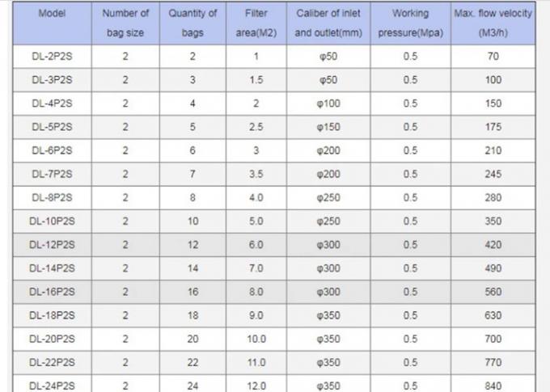550x392 pixels.
Task: Select the Caliber of inlet and outlet header
Action: coord(328,23)
